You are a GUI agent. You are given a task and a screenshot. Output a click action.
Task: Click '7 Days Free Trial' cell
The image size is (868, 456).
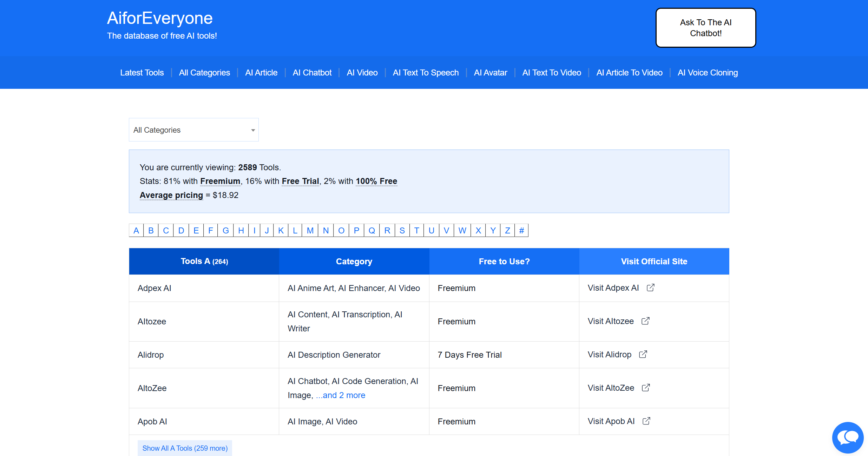click(504, 355)
